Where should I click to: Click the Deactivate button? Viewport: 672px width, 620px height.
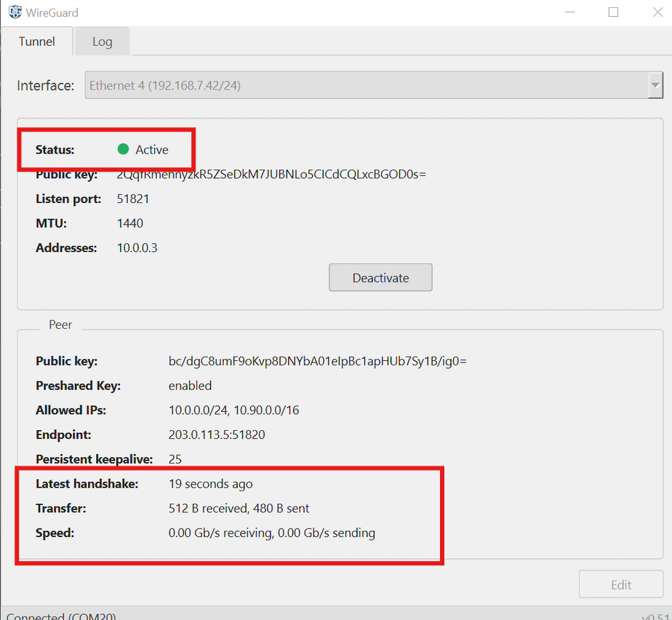click(x=380, y=277)
